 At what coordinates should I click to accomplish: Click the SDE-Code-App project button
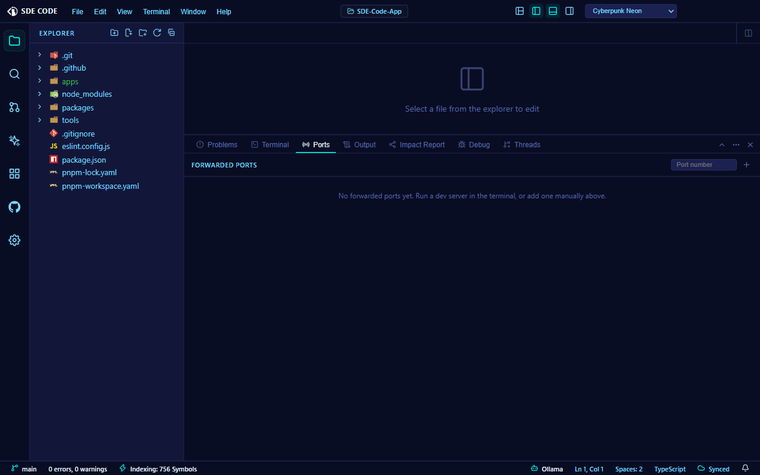[x=374, y=11]
